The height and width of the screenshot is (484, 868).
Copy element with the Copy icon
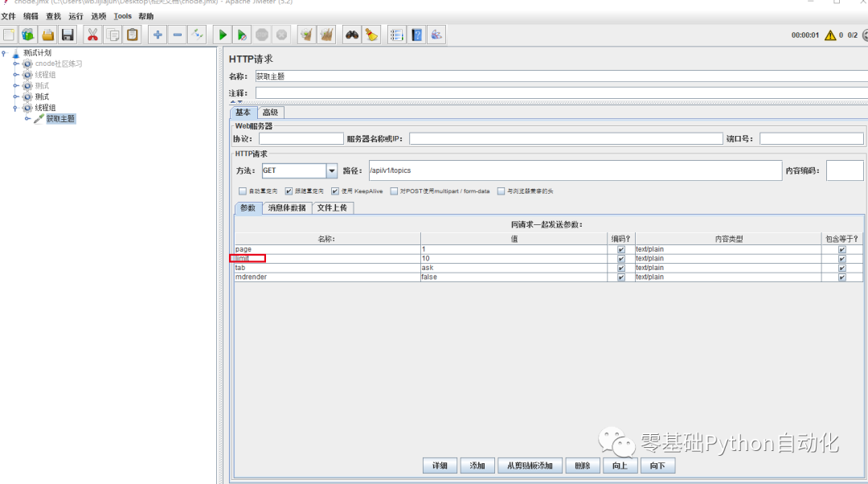pyautogui.click(x=113, y=35)
